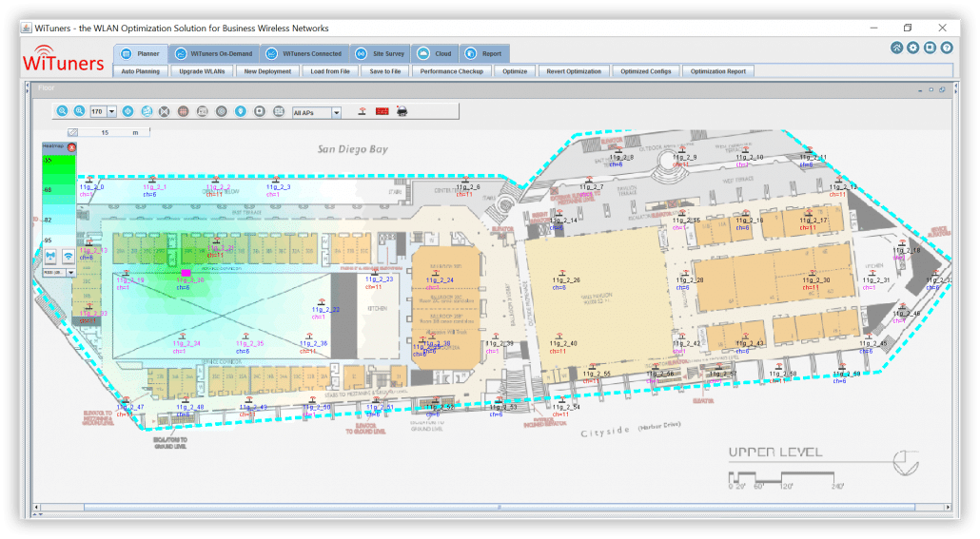This screenshot has width=980, height=539.
Task: Click the gray square-in-circle toolbar icon
Action: pos(260,111)
